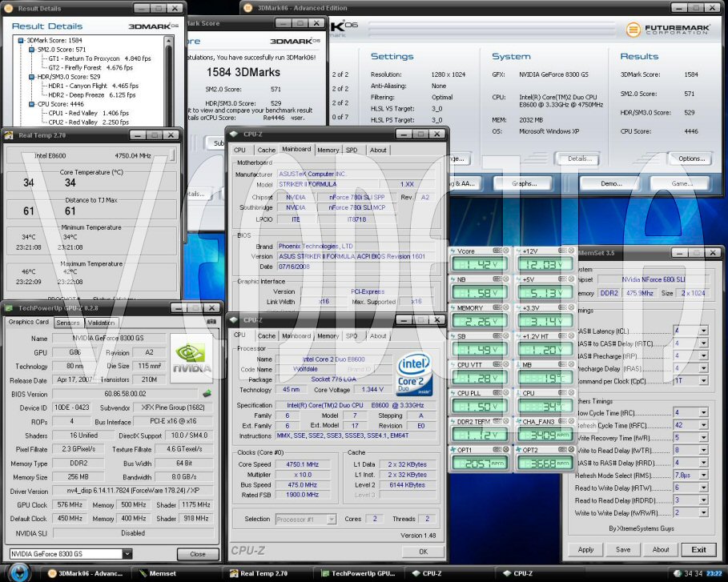
Task: Click the settings icon on the Vcore sensor panel
Action: coord(497,251)
